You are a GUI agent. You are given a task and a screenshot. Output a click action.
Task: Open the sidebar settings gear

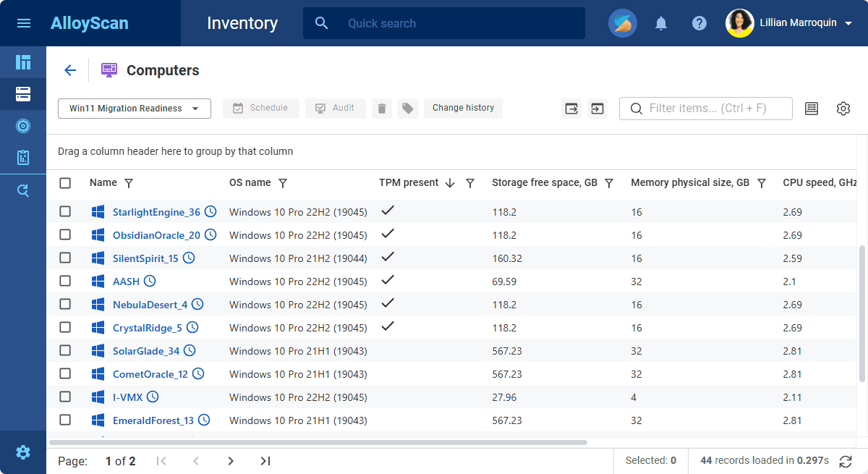[23, 452]
